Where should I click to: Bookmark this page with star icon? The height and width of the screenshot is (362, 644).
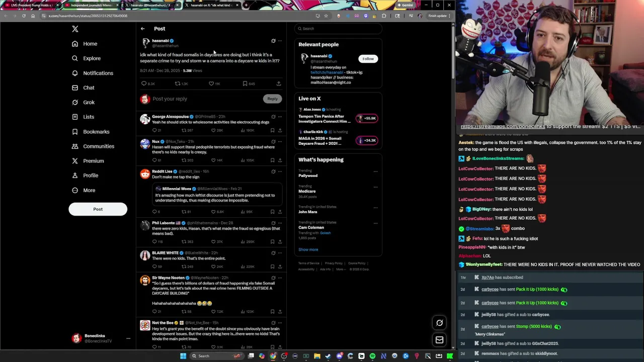(326, 16)
